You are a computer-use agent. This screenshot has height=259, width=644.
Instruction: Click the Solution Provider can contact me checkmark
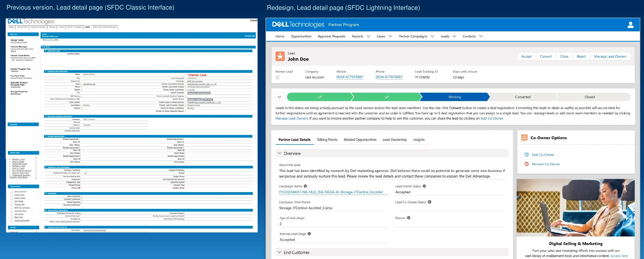pyautogui.click(x=86, y=173)
